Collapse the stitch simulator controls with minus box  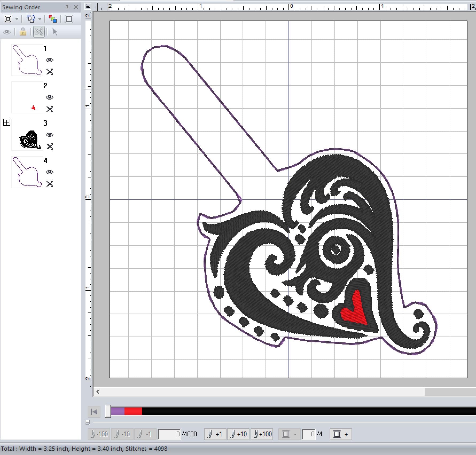point(87,422)
